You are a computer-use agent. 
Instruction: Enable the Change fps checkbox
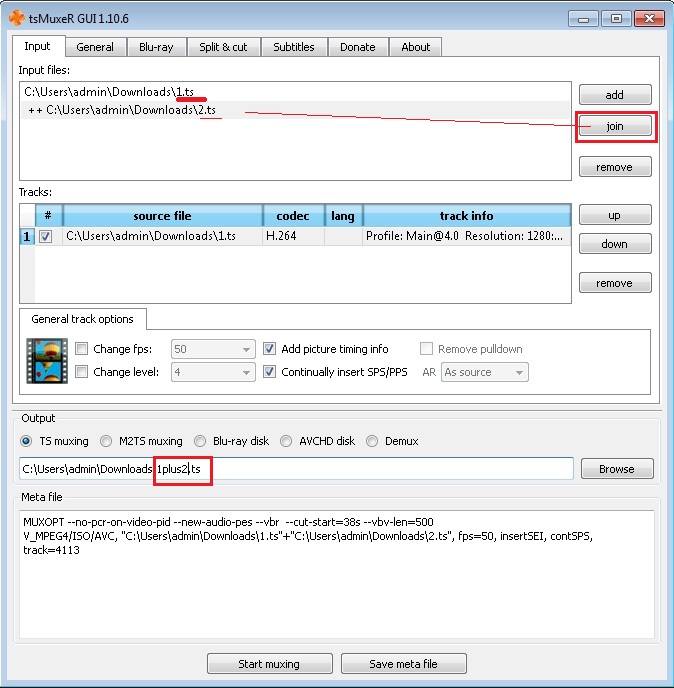[81, 349]
